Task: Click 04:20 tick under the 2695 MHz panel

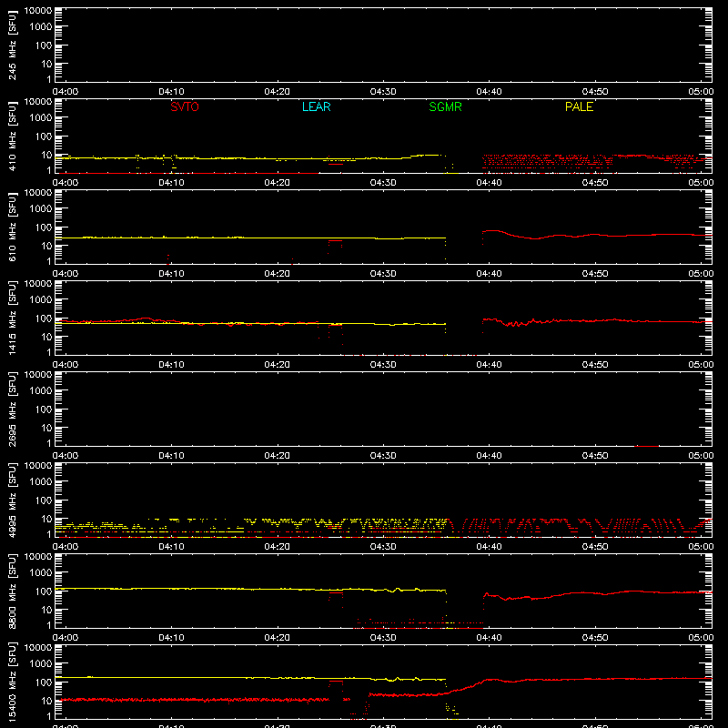Action: 278,456
